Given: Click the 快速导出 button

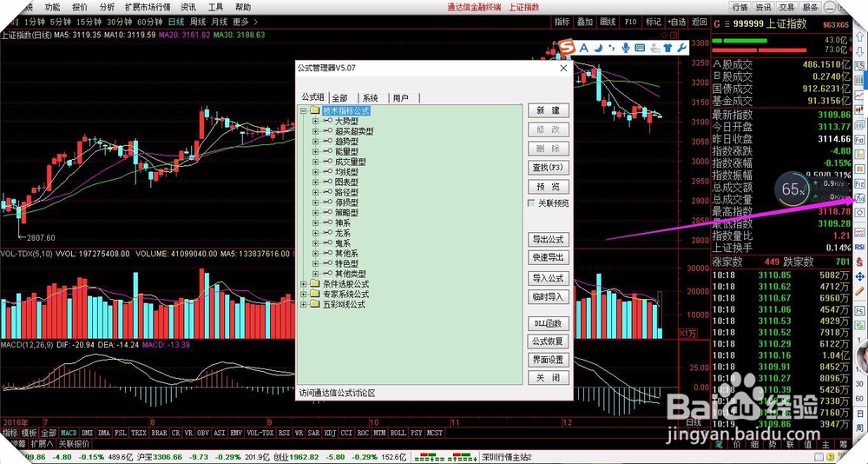Looking at the screenshot, I should [548, 257].
